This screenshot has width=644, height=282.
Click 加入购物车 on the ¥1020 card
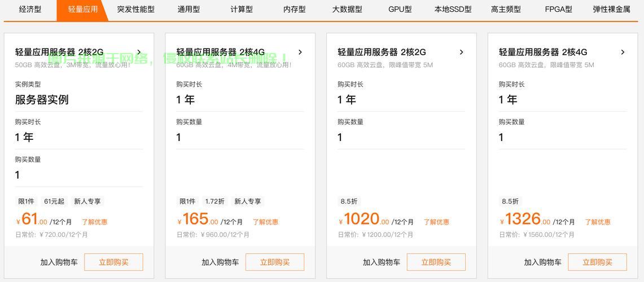point(381,262)
